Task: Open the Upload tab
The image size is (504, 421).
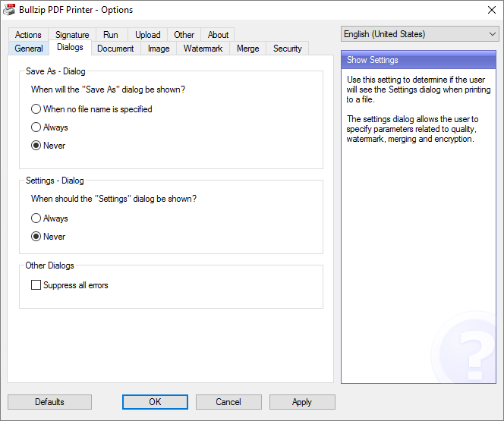Action: (147, 35)
